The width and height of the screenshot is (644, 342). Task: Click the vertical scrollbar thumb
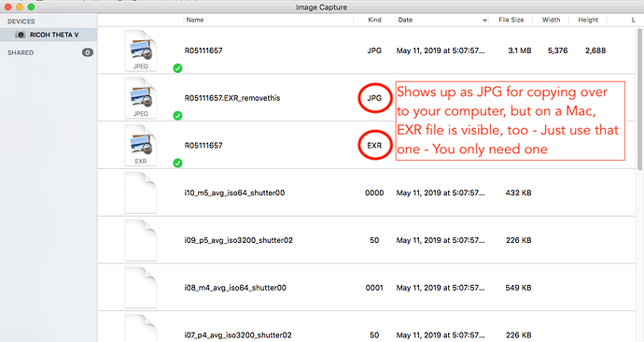click(x=640, y=99)
